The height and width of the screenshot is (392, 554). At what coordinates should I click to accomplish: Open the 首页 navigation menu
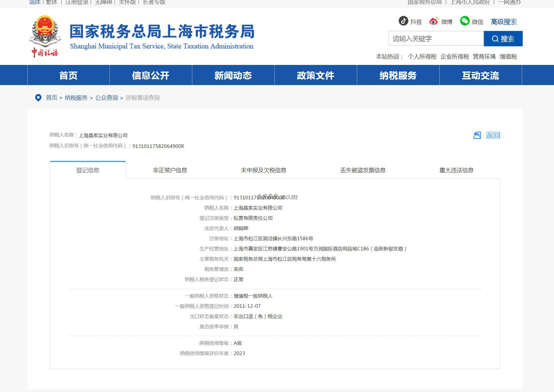[x=68, y=75]
